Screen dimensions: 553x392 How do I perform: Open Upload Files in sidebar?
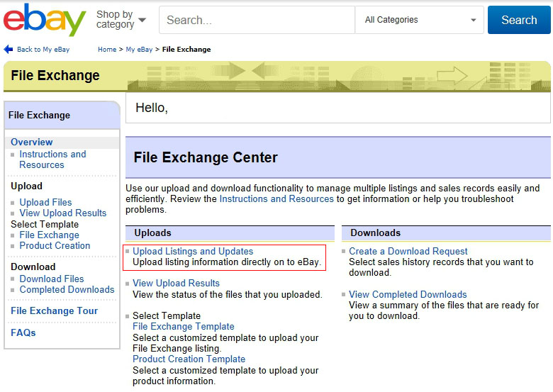[x=45, y=202]
